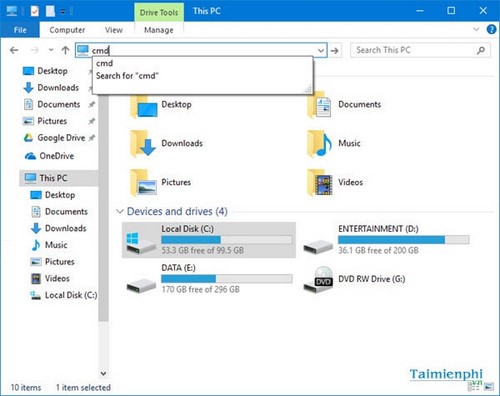Select the Local Disk (C:) drive icon
This screenshot has width=500, height=396.
coord(141,243)
